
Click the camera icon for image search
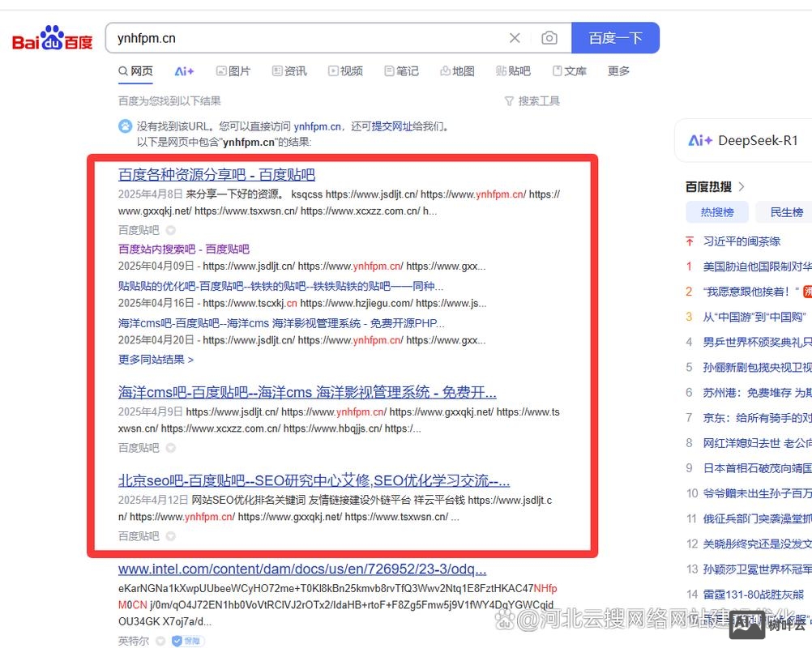(x=549, y=37)
